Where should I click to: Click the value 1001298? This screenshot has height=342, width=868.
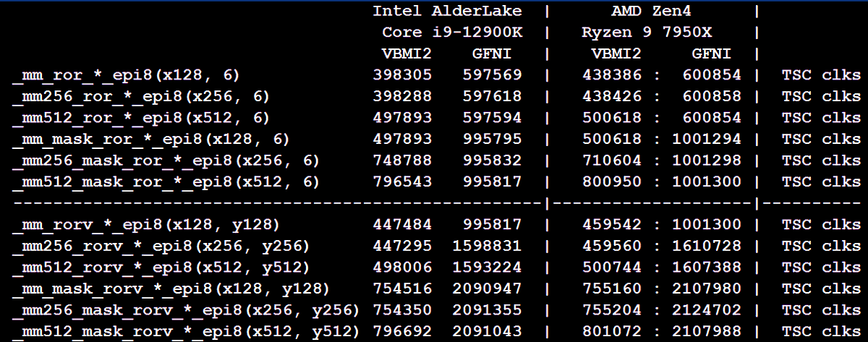point(707,160)
